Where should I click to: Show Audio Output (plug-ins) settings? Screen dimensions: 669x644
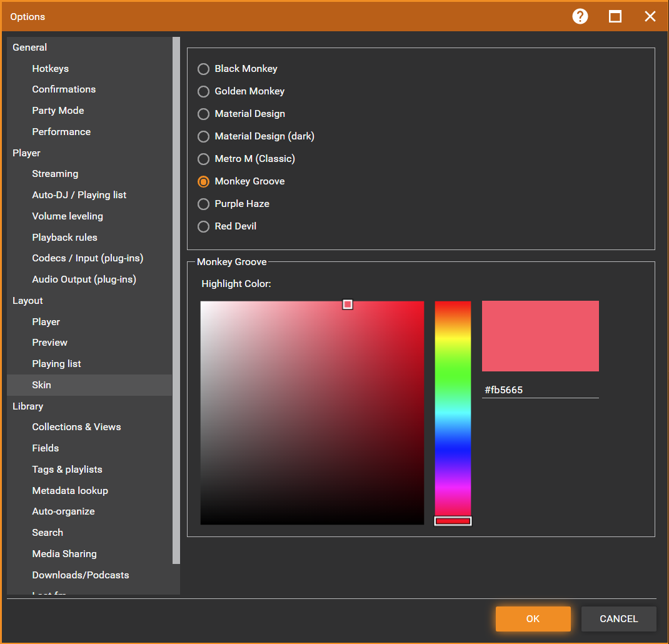click(84, 279)
